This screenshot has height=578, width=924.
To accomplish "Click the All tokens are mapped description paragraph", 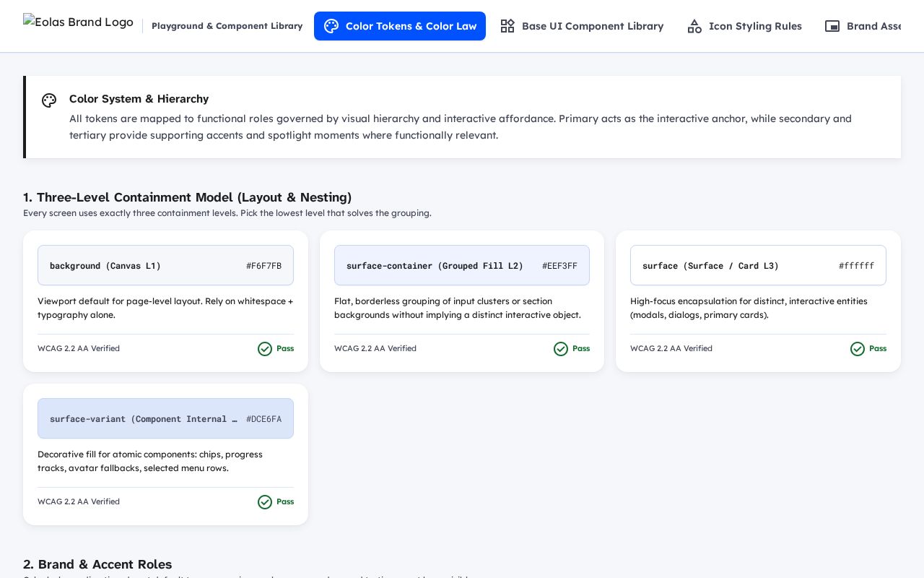I will (x=461, y=126).
